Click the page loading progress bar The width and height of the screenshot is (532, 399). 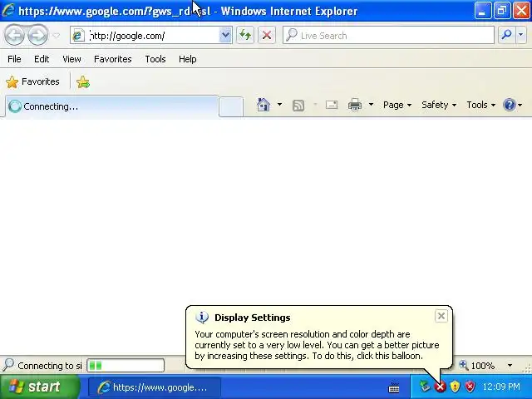point(126,366)
